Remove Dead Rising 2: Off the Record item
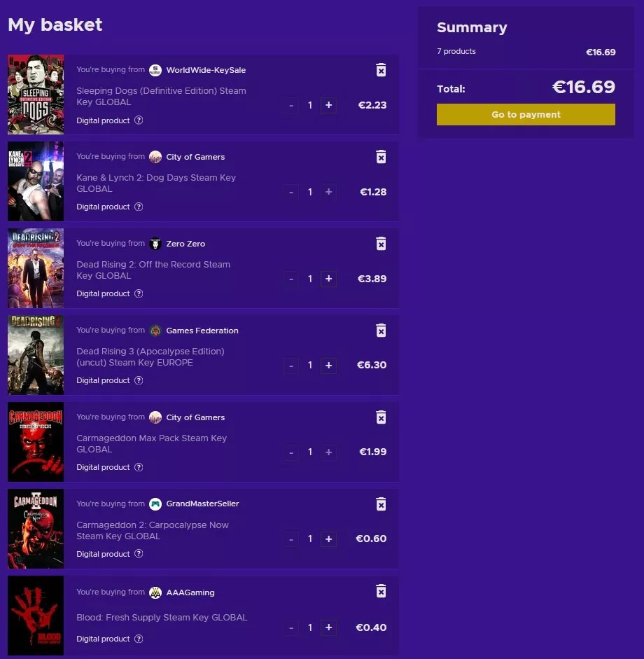Image resolution: width=644 pixels, height=659 pixels. coord(381,244)
